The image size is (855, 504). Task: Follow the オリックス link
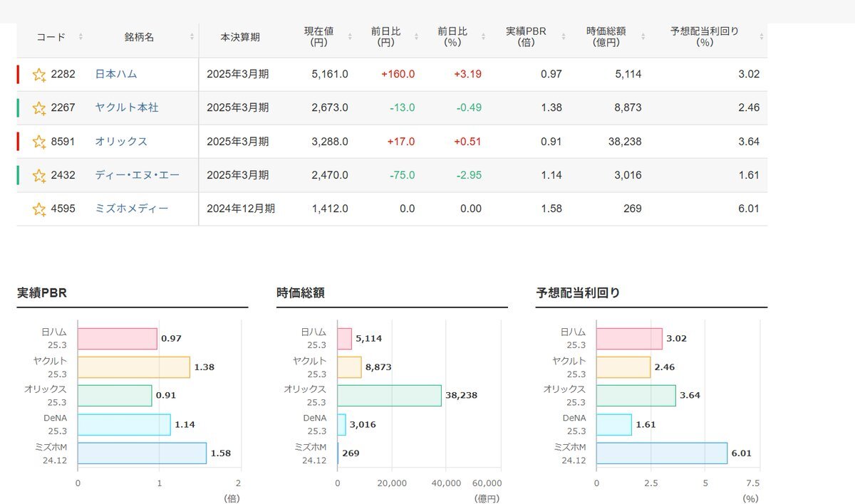[x=121, y=141]
